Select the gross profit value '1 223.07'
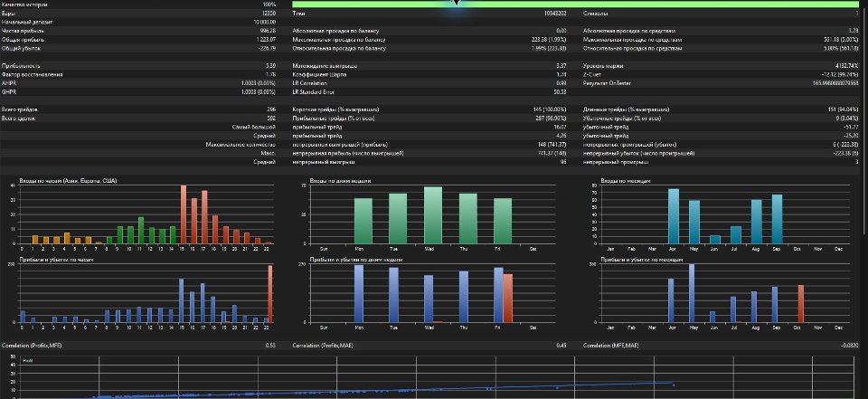This screenshot has width=868, height=399. coord(266,40)
